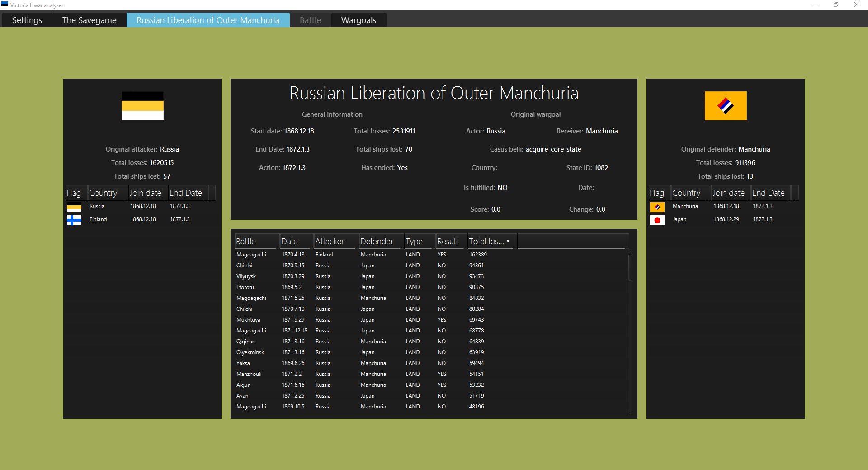Click Japan's join date 1868.12.29
868x470 pixels.
point(726,219)
